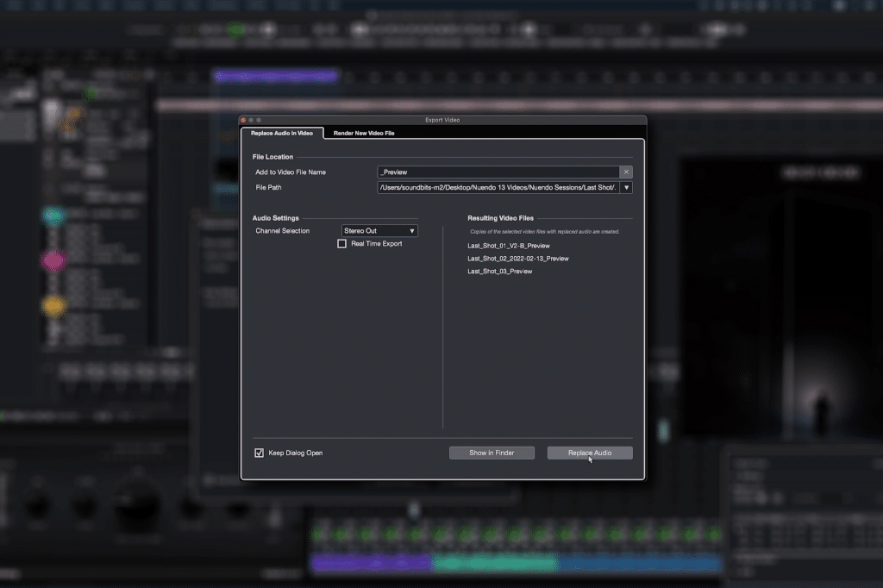
Task: Select the purple clip in lower timeline
Action: click(369, 564)
